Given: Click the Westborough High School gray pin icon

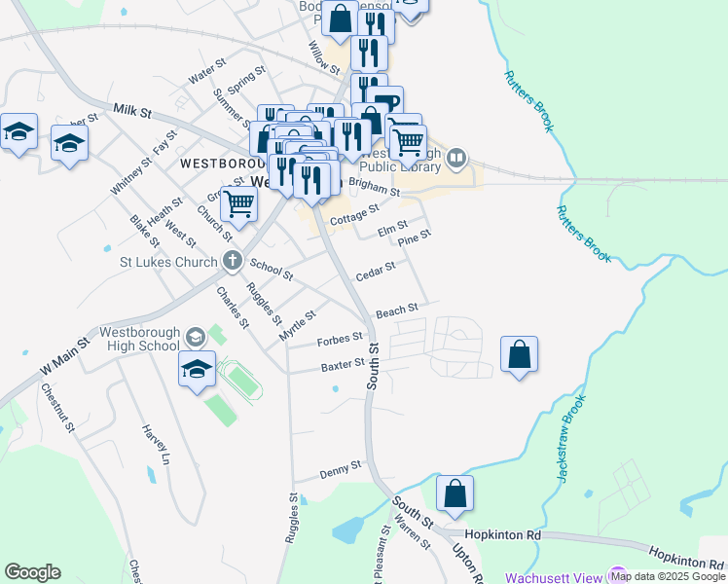Looking at the screenshot, I should click(196, 337).
